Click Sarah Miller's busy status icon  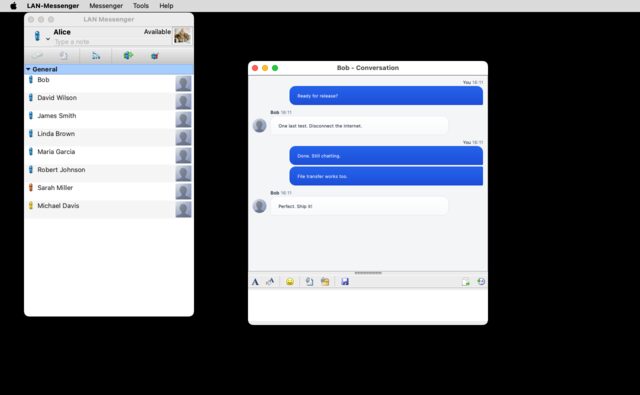[x=31, y=188]
